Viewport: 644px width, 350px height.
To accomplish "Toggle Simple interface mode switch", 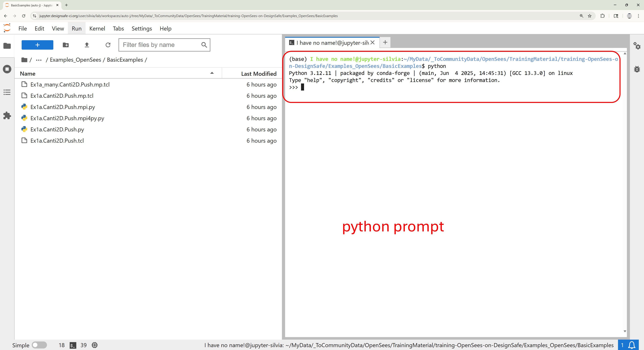I will click(x=39, y=345).
